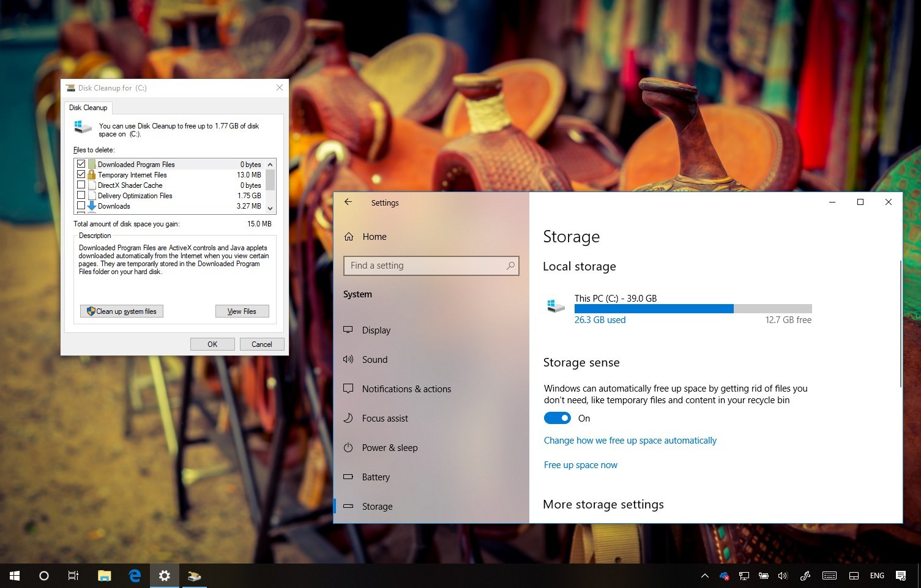Open volume control tray icon
Image resolution: width=921 pixels, height=588 pixels.
point(783,576)
